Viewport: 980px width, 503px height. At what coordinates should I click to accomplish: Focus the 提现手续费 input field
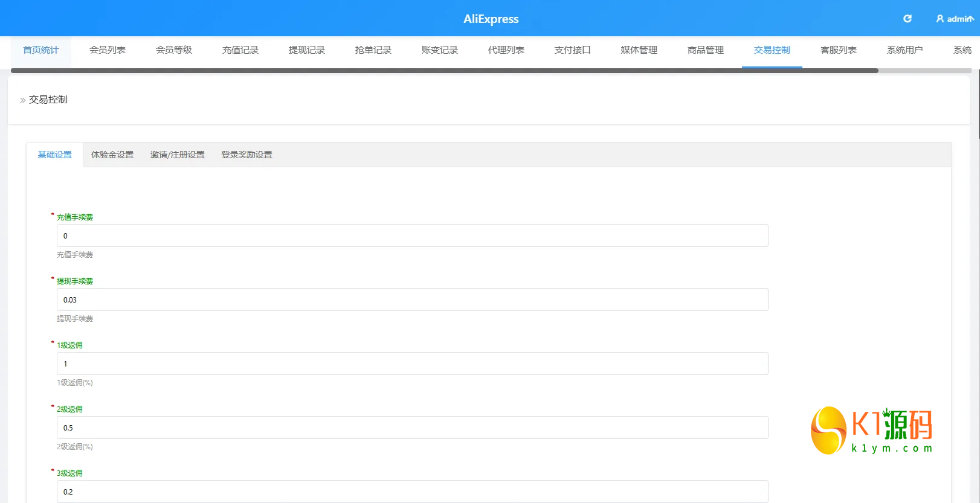pyautogui.click(x=413, y=300)
